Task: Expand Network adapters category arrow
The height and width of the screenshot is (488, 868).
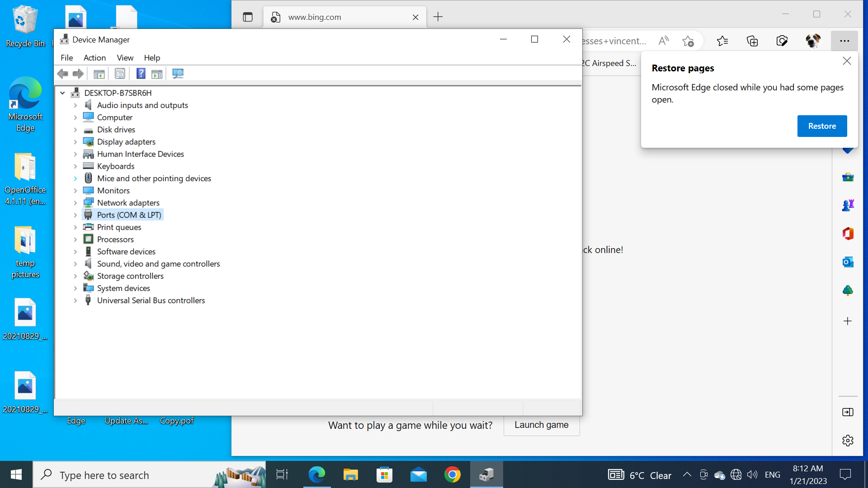Action: pyautogui.click(x=75, y=203)
